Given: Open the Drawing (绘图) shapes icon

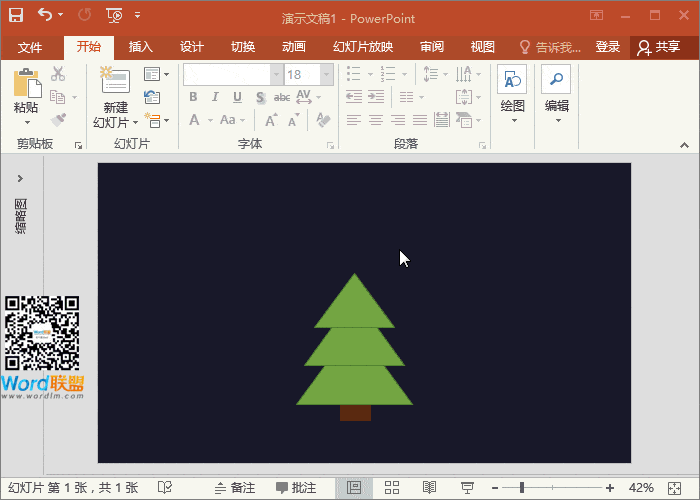Looking at the screenshot, I should point(512,81).
